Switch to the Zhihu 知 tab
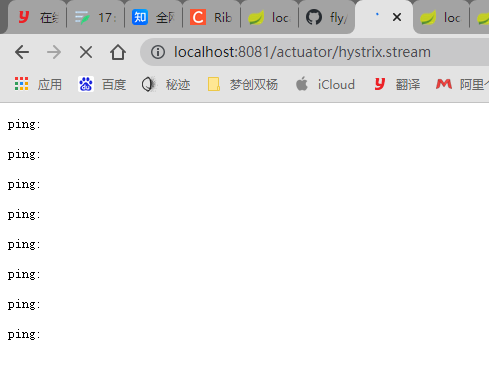 pos(154,17)
